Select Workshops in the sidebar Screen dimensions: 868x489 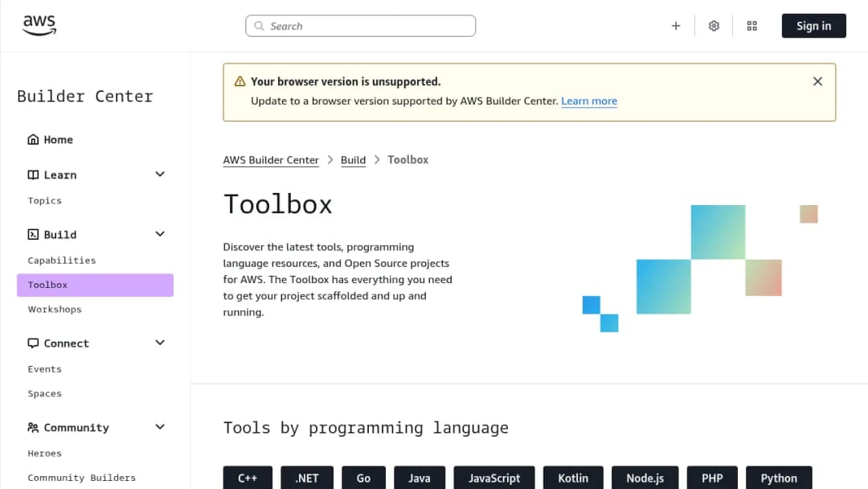click(x=55, y=309)
